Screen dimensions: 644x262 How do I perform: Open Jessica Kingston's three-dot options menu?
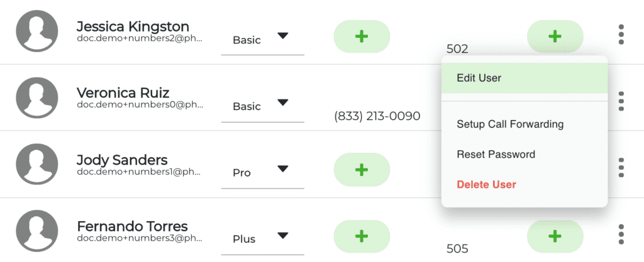pyautogui.click(x=621, y=35)
